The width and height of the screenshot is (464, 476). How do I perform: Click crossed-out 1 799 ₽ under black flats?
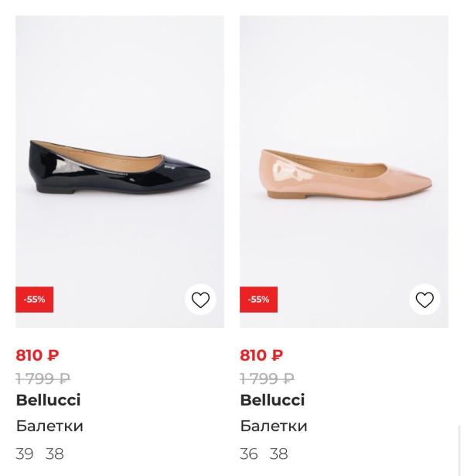point(43,378)
